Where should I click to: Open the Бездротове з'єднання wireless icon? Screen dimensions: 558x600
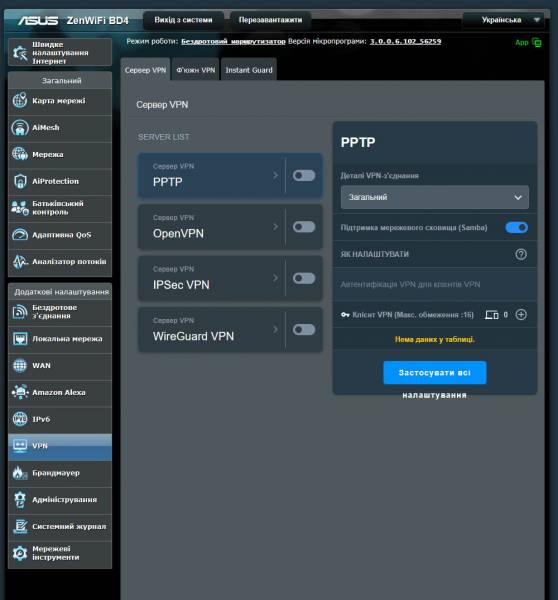pyautogui.click(x=20, y=311)
